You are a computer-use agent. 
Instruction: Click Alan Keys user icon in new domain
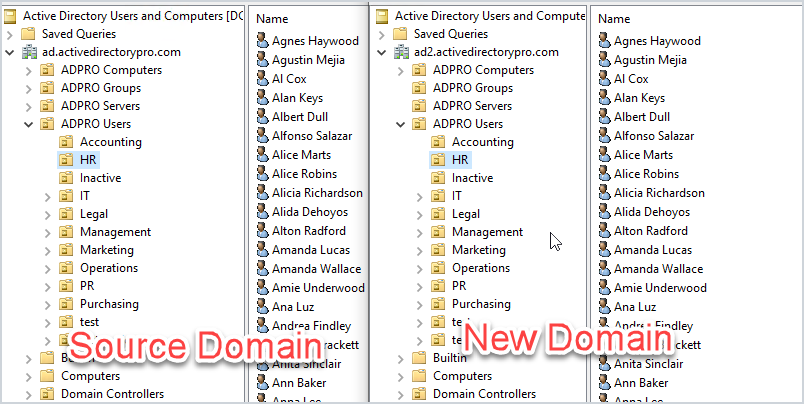[605, 97]
